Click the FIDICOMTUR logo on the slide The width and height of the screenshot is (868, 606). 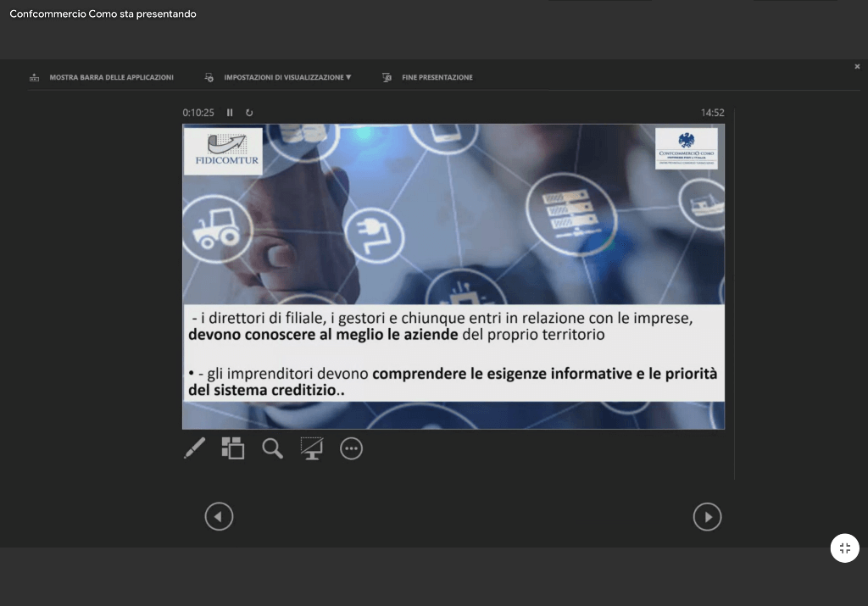(223, 151)
